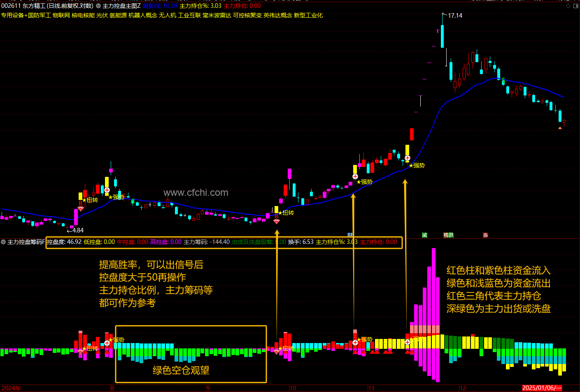Click the 控盘度: 46.92 value

pos(64,242)
